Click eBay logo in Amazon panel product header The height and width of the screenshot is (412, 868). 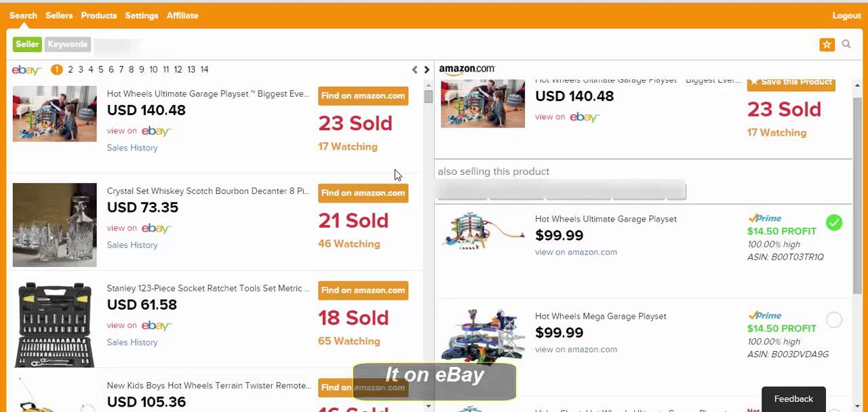point(584,117)
